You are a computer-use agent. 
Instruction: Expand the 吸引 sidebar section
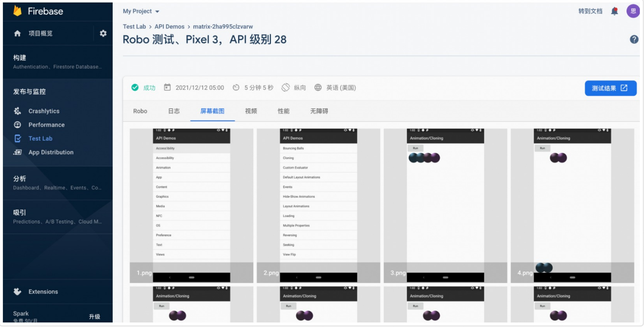(x=58, y=217)
